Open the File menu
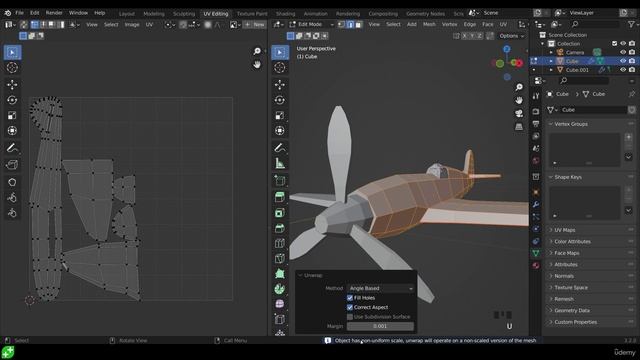The image size is (640, 360). pos(19,13)
